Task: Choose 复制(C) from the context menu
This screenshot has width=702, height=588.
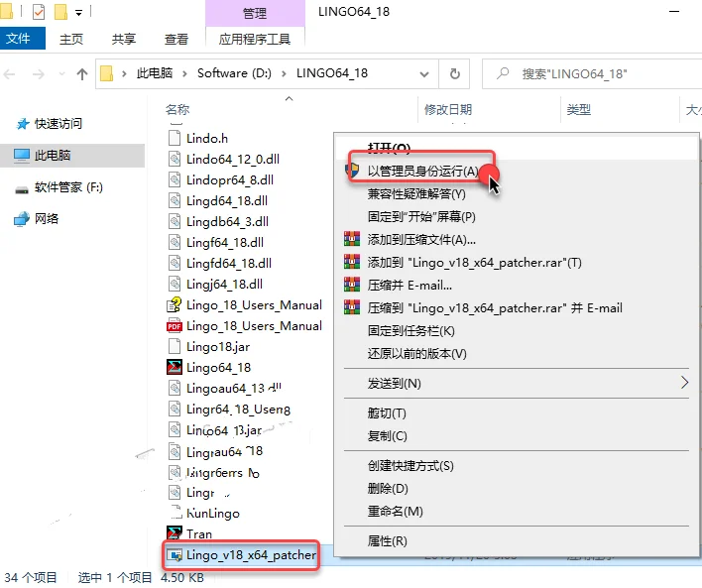Action: 388,435
